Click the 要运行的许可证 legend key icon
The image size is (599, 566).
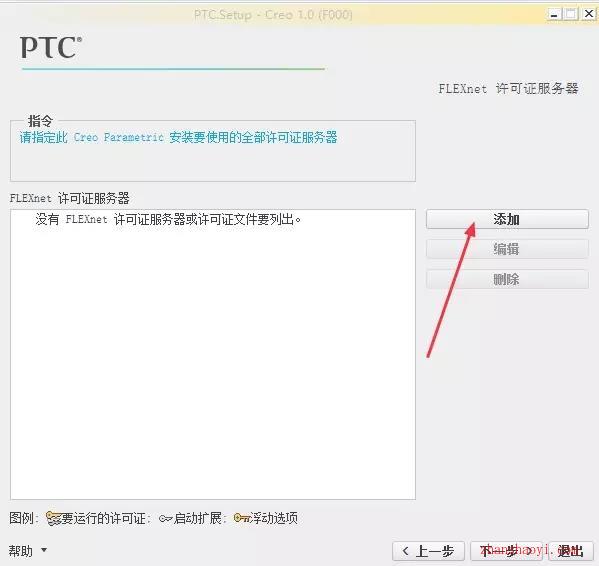53,518
